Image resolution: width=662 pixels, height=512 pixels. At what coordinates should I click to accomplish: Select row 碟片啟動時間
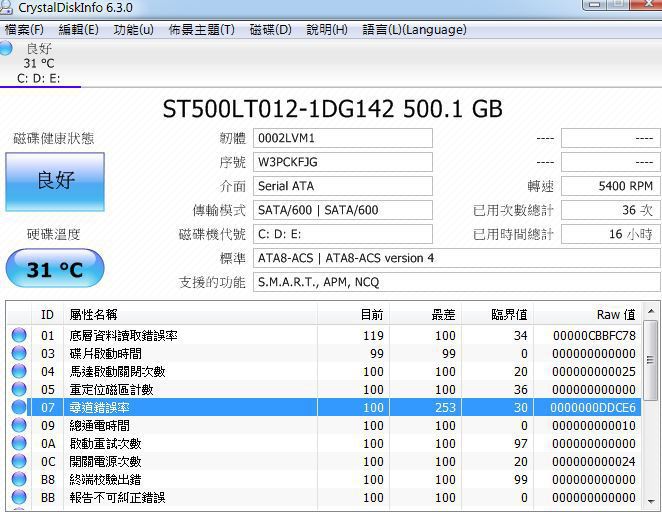click(324, 353)
